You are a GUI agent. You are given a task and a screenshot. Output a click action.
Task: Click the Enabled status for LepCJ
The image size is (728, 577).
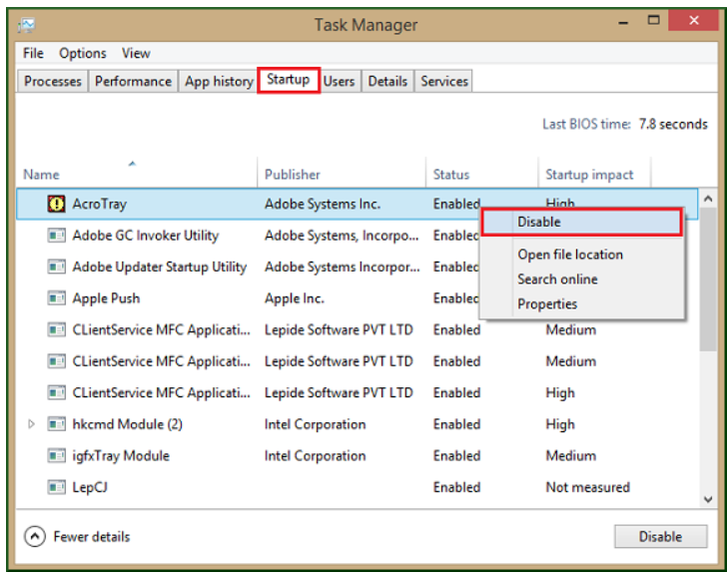tap(456, 487)
